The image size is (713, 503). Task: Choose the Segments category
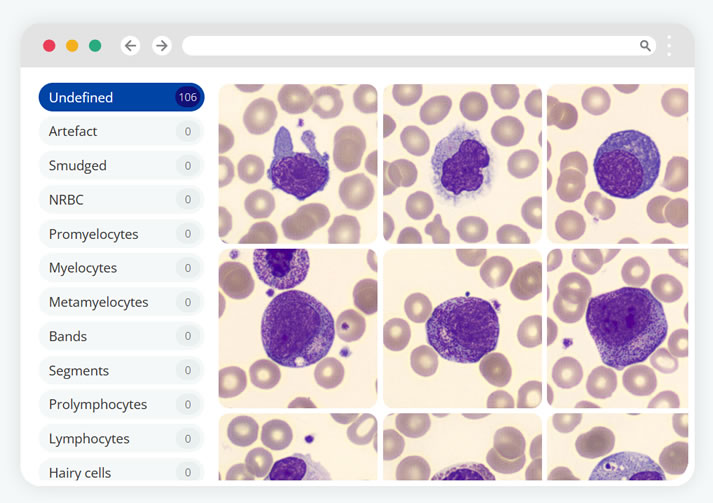121,371
